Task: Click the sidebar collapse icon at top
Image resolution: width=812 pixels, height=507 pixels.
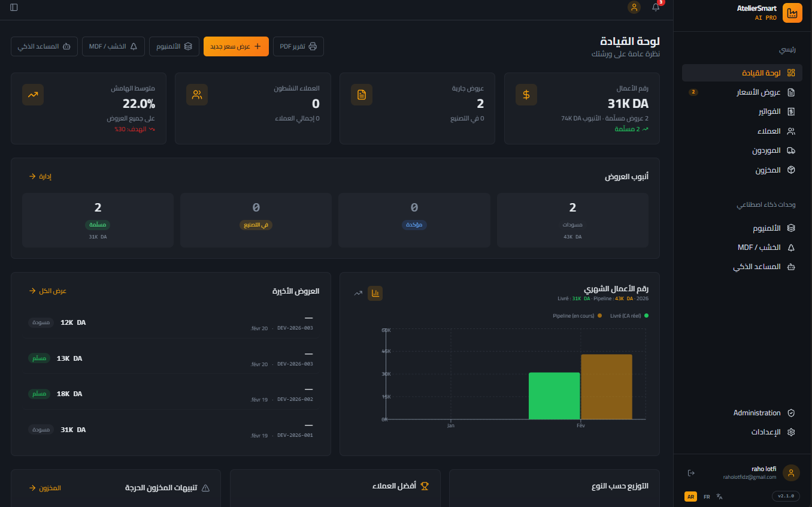Action: pyautogui.click(x=14, y=7)
